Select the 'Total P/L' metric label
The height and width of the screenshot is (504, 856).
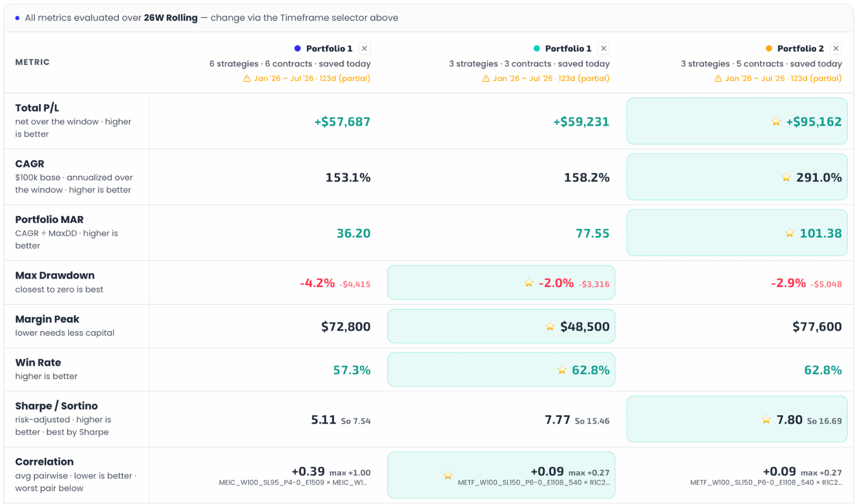tap(37, 108)
